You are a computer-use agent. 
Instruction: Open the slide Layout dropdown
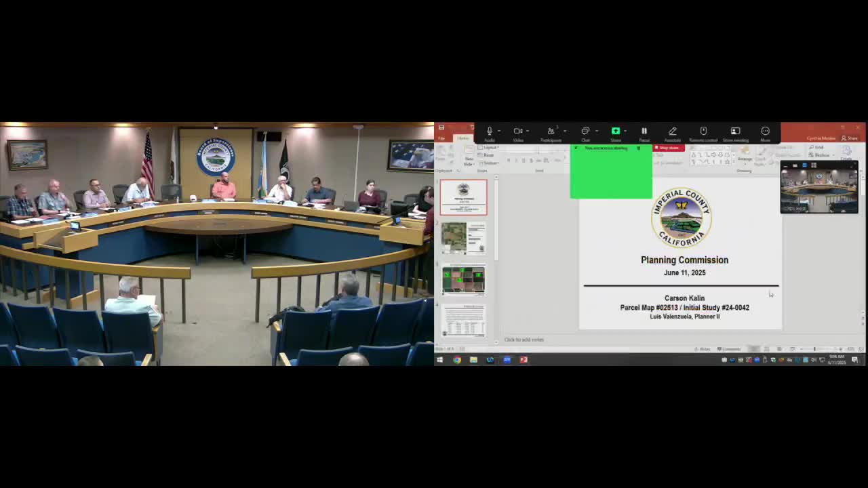[490, 148]
